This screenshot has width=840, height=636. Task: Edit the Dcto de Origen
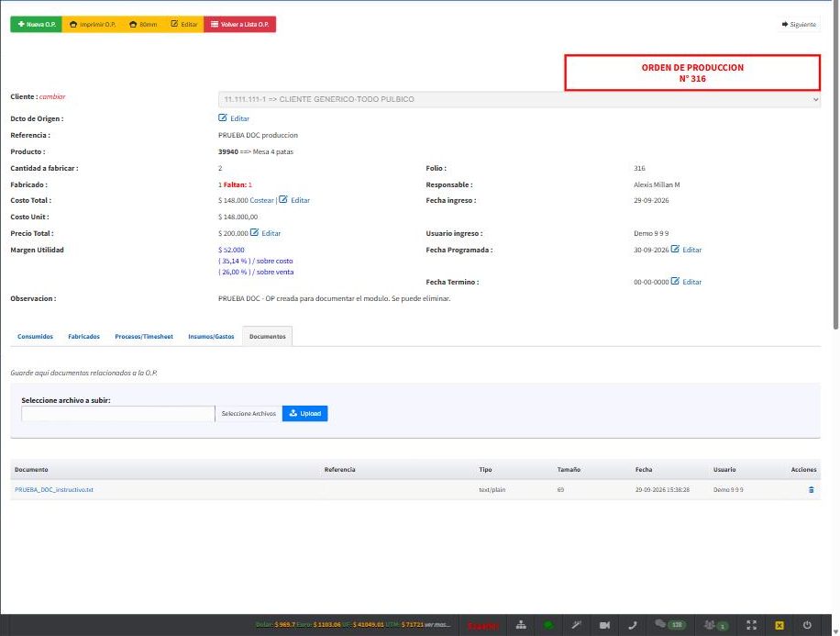[234, 118]
